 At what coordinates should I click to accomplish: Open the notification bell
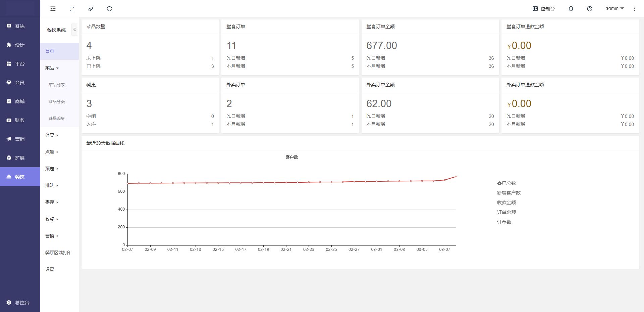[x=571, y=9]
